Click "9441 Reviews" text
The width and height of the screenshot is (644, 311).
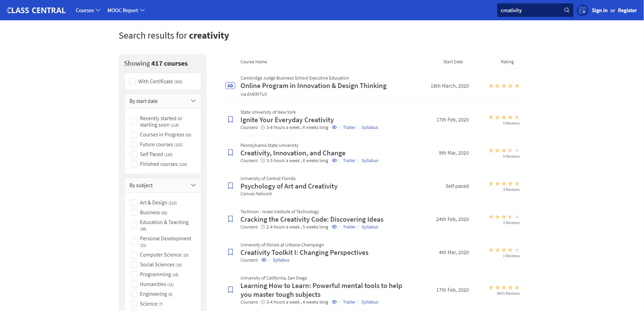pos(508,293)
